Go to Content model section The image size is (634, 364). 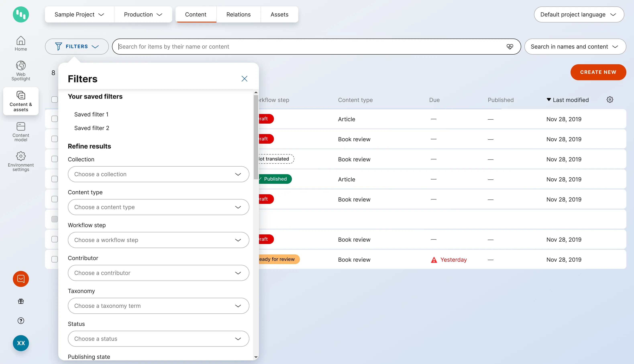[x=21, y=131]
